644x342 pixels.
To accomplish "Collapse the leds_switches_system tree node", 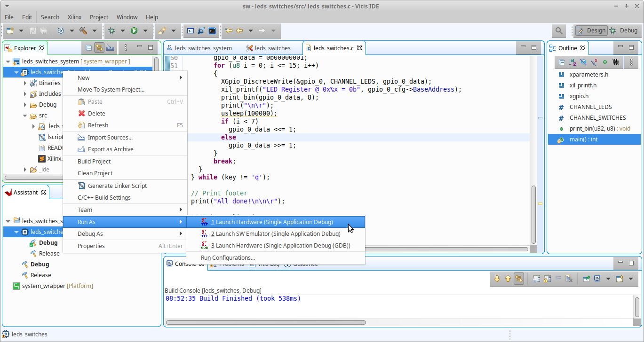I will point(8,62).
